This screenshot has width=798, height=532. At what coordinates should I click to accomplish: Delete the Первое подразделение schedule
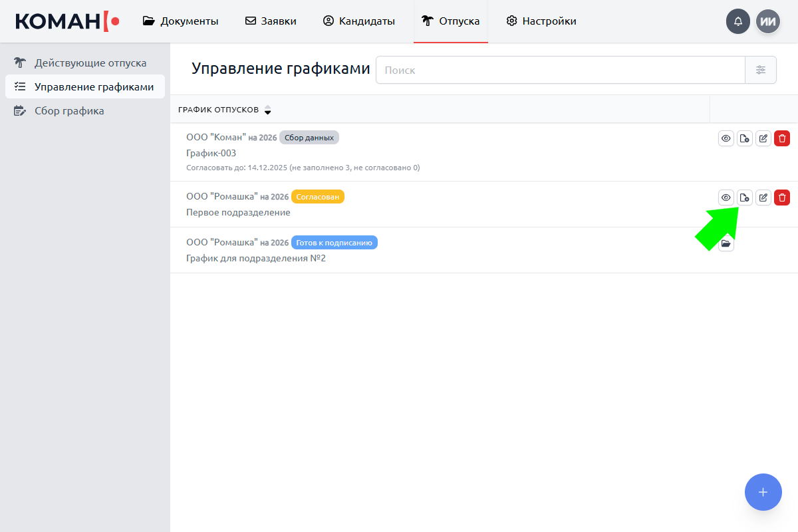[782, 197]
